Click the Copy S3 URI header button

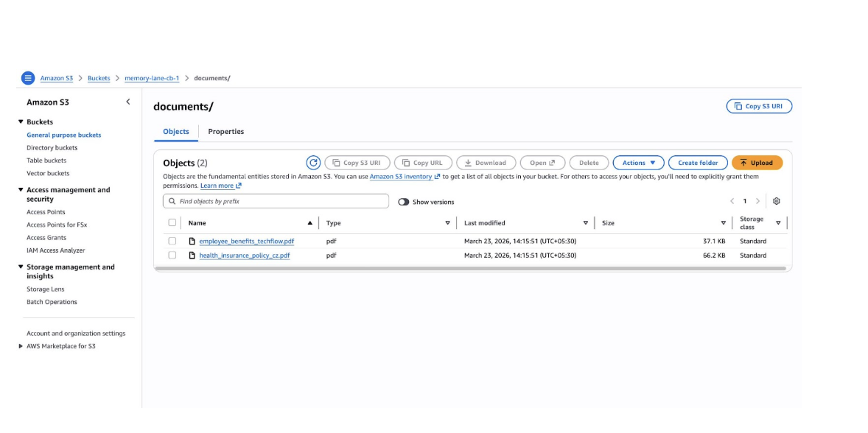point(759,106)
